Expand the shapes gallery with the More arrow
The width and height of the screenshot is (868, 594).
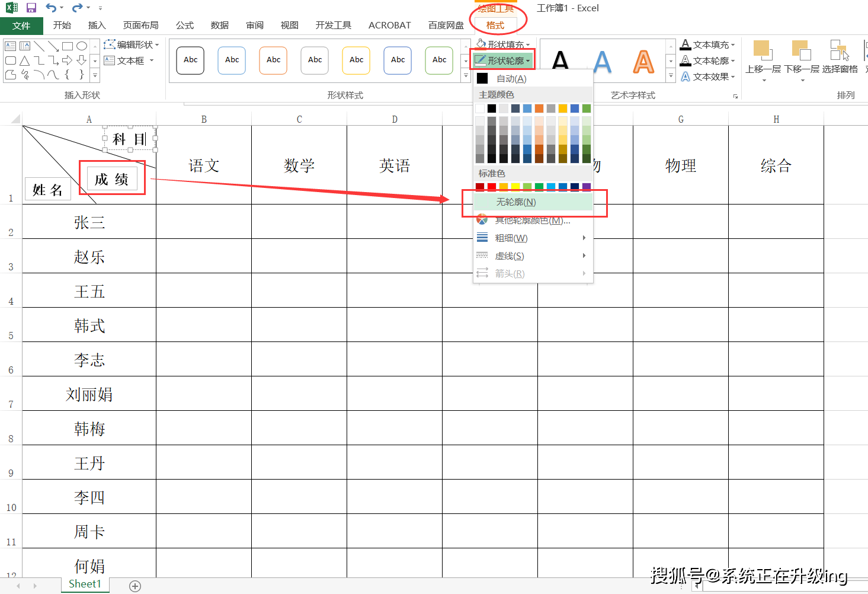point(95,75)
